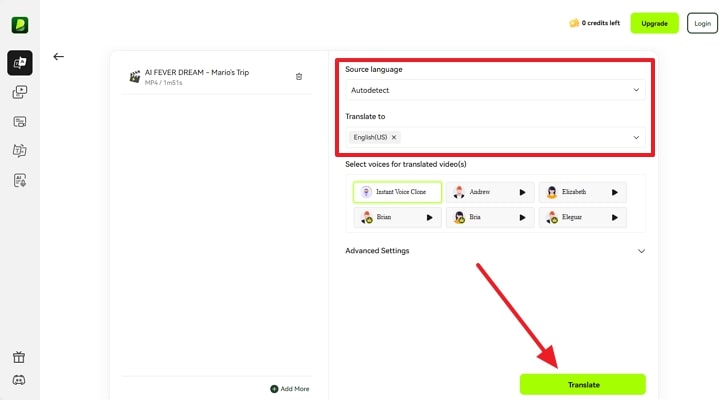Click the Translate button
Image resolution: width=725 pixels, height=400 pixels.
(583, 384)
